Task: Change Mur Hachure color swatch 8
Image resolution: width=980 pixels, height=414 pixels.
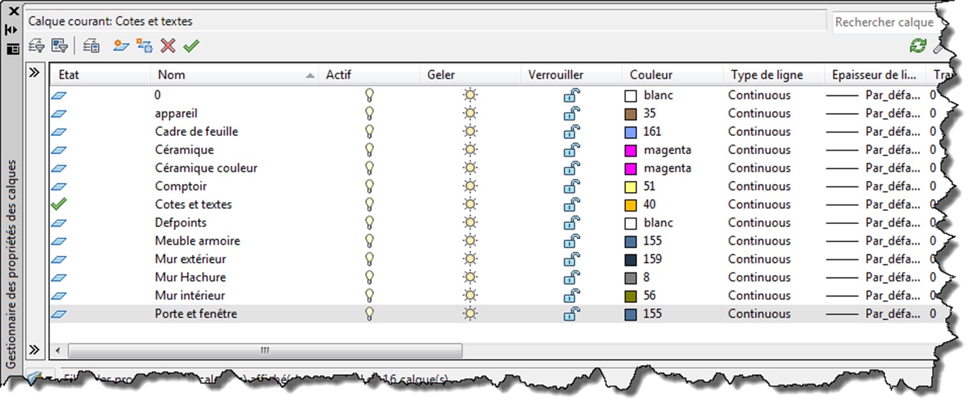Action: (630, 278)
